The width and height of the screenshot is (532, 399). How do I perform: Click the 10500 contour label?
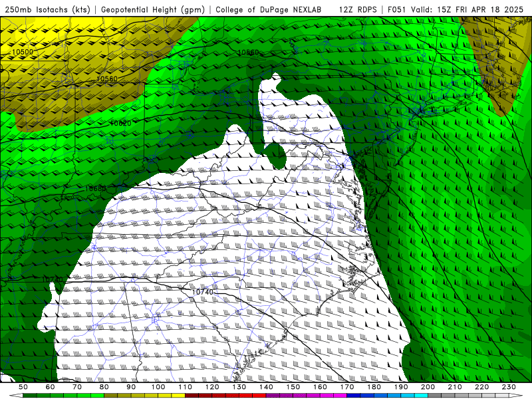23,52
